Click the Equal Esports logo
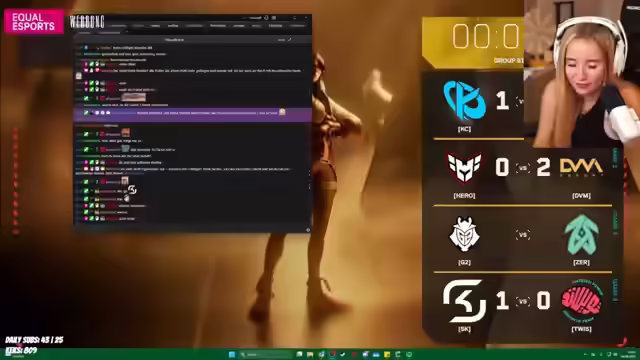Image resolution: width=640 pixels, height=360 pixels. pos(34,22)
